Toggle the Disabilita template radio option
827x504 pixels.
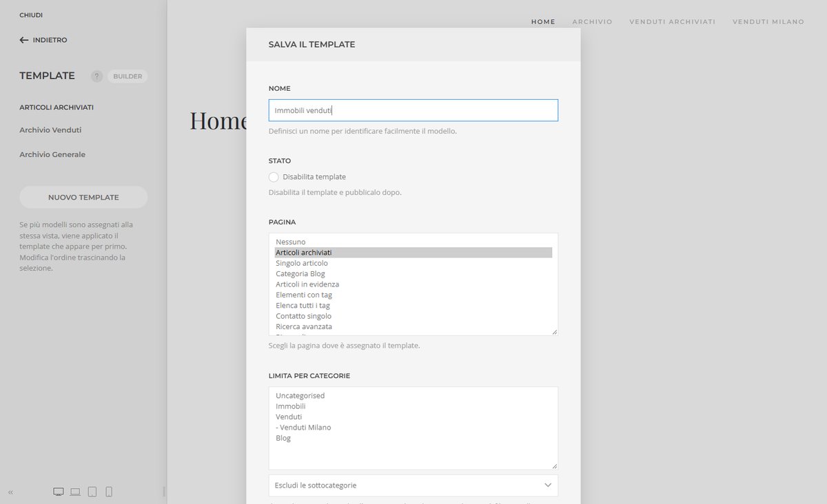point(274,177)
